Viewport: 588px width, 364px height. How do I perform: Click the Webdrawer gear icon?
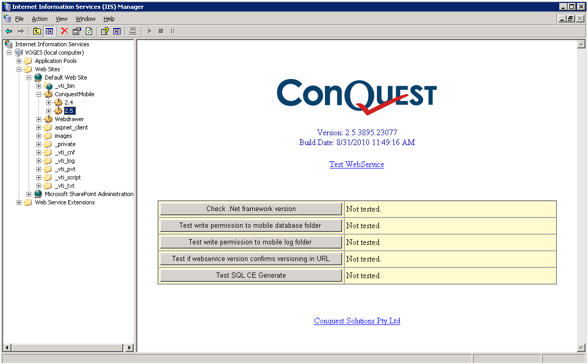pos(48,119)
